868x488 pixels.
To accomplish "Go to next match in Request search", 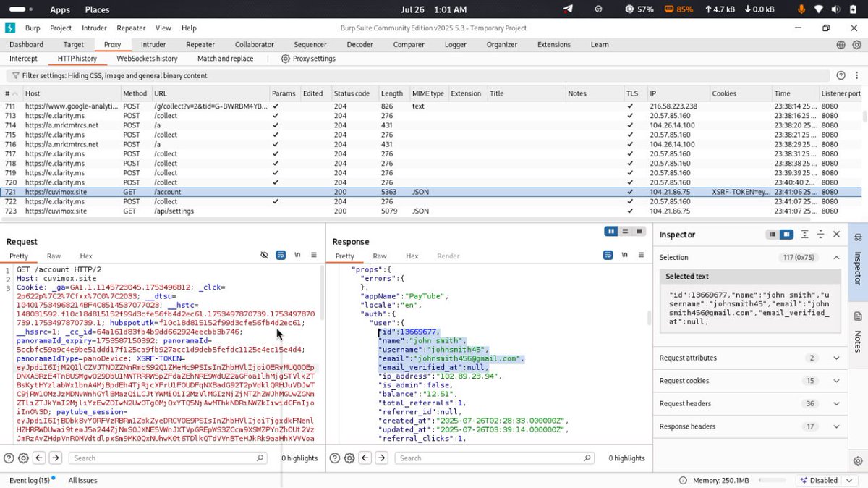I will point(56,458).
